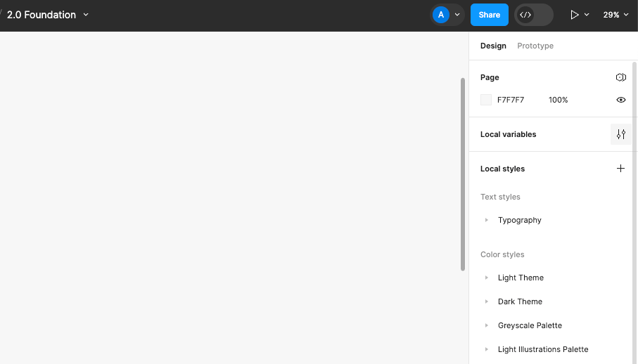Click the Page section heading
Screen dimensions: 638x364
click(490, 77)
